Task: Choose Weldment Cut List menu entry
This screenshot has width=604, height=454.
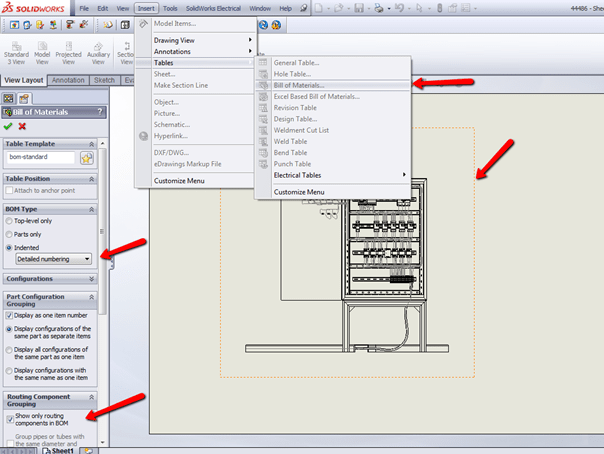Action: point(333,130)
